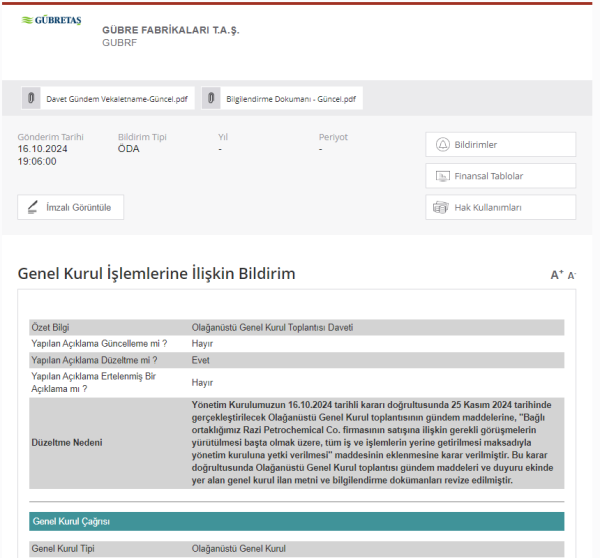
Task: Click the Genel Kurul İşlemlerine İlişkin Bildirim heading
Action: tap(157, 274)
